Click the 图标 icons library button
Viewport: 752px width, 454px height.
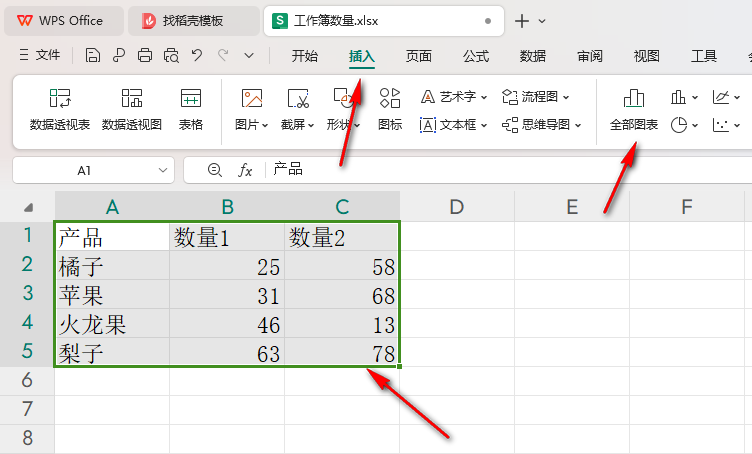tap(390, 99)
